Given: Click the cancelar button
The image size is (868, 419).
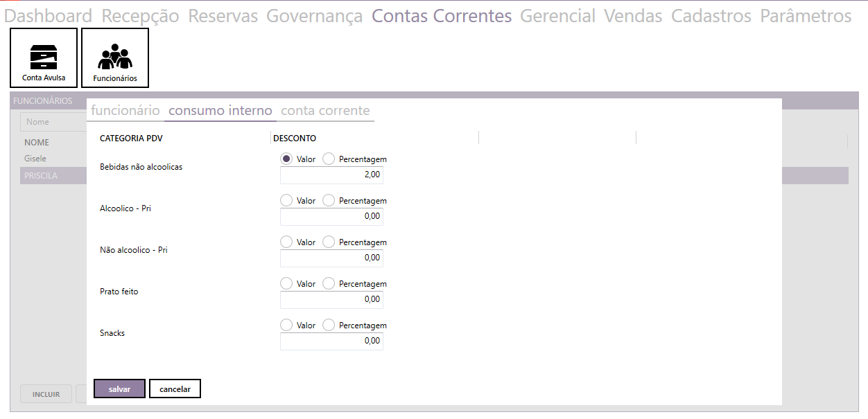Looking at the screenshot, I should [175, 389].
